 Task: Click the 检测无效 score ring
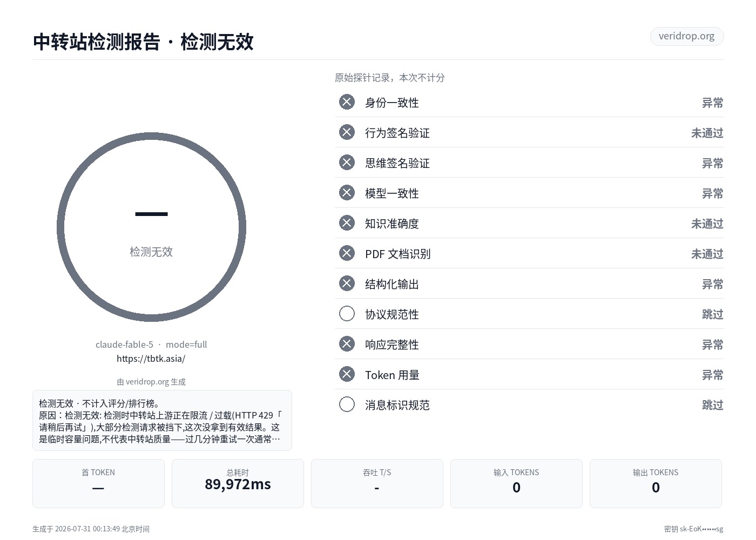point(151,227)
